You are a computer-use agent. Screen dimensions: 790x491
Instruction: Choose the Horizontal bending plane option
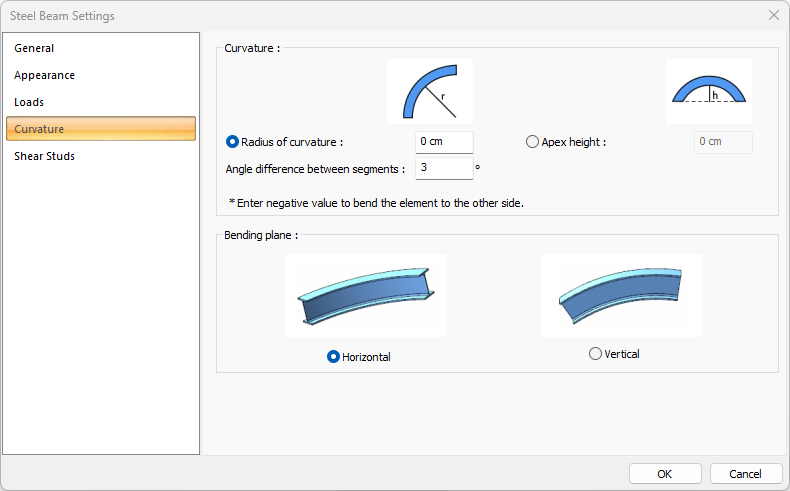click(334, 356)
